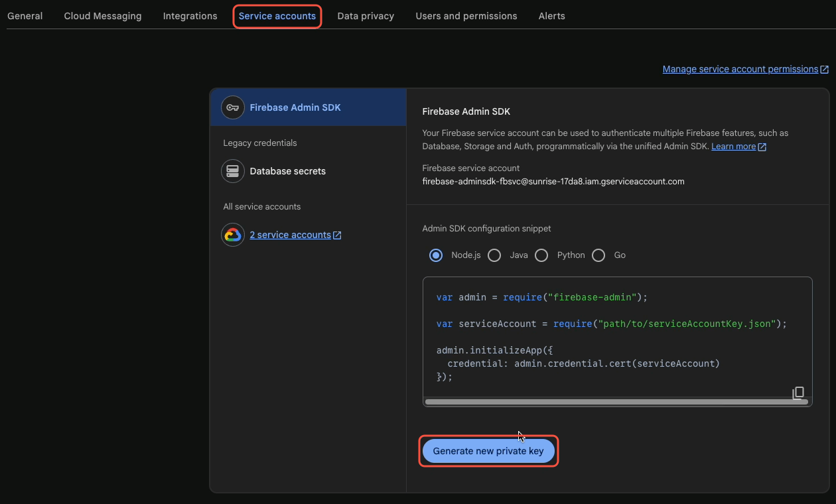Click the service account email address text
836x504 pixels.
[x=553, y=181]
